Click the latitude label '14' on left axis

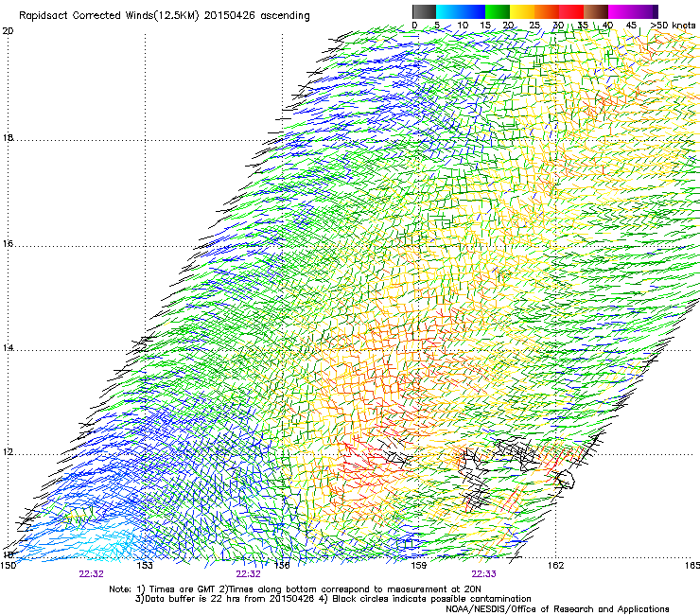click(x=8, y=348)
